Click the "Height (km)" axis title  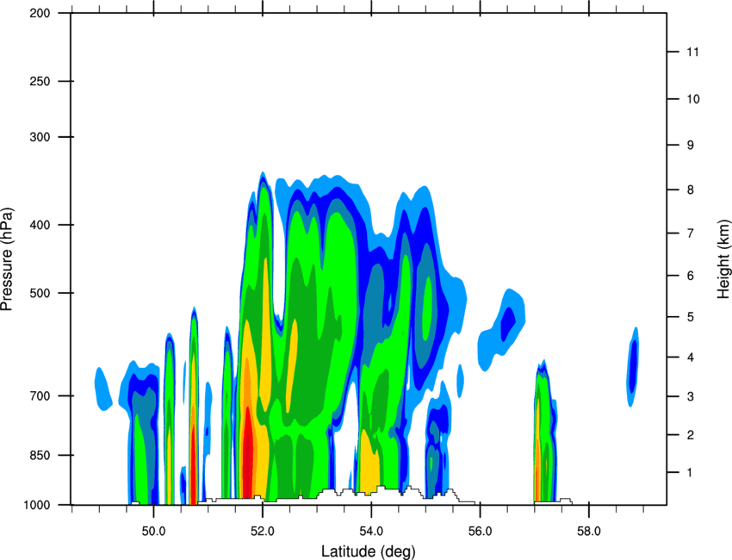[x=723, y=259]
